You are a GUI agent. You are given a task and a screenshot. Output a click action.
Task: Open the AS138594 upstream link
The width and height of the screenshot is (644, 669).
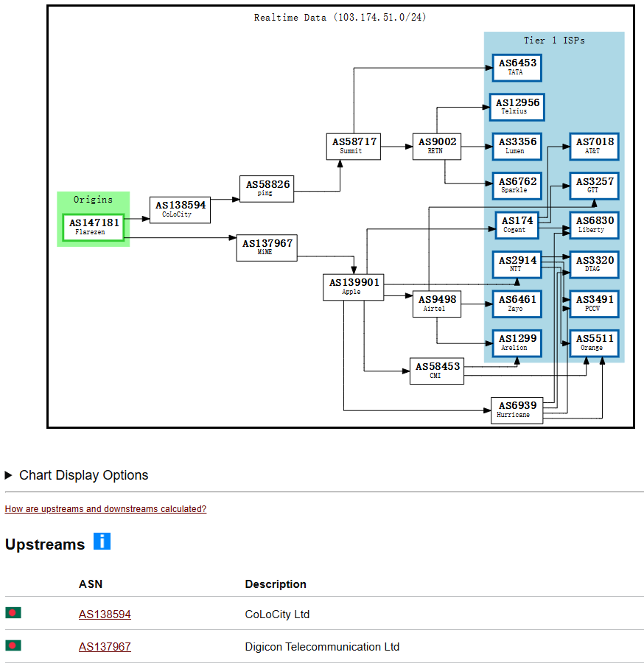pos(105,614)
